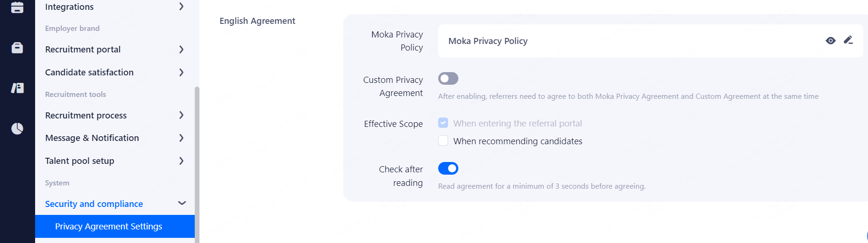This screenshot has width=868, height=243.
Task: Click the briefcase icon in left rail
Action: coord(17,48)
